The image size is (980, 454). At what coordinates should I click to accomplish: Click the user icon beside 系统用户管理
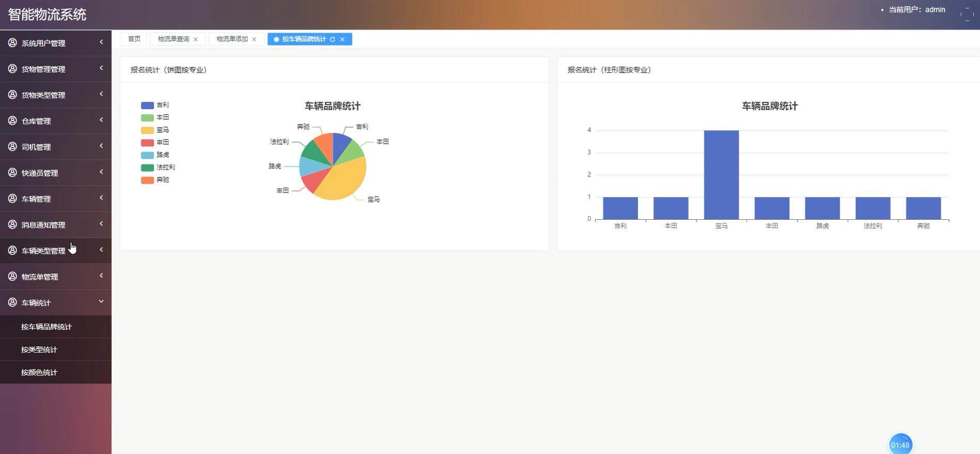[12, 43]
